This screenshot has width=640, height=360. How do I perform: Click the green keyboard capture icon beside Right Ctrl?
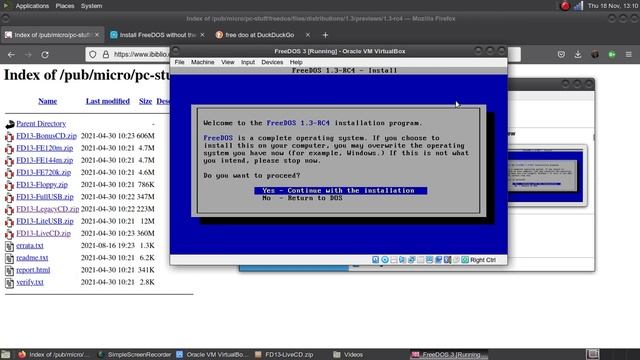[x=465, y=260]
